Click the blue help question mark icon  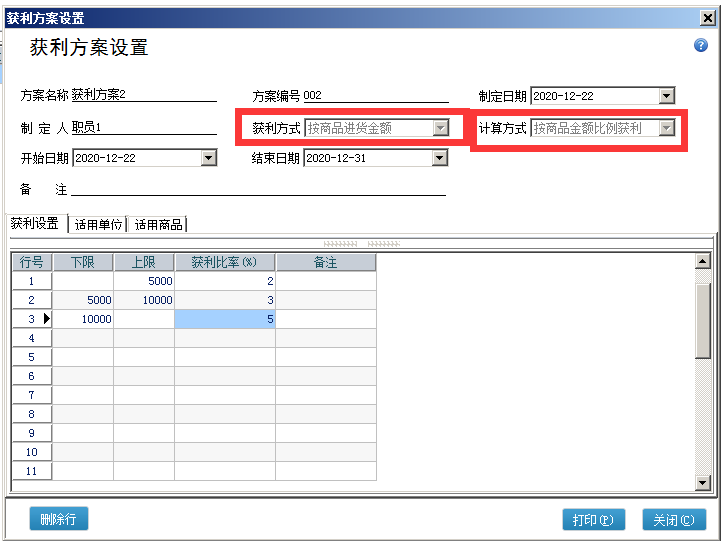pos(701,46)
